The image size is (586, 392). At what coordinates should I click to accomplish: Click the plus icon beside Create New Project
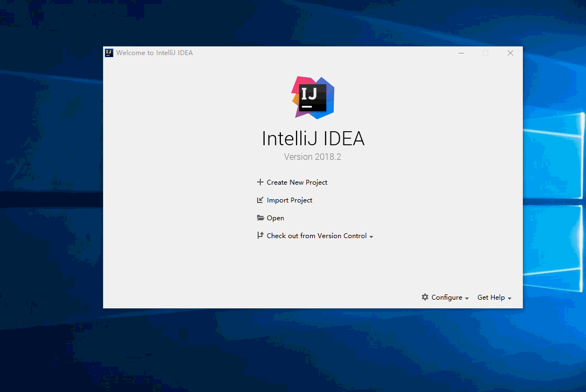pos(260,182)
